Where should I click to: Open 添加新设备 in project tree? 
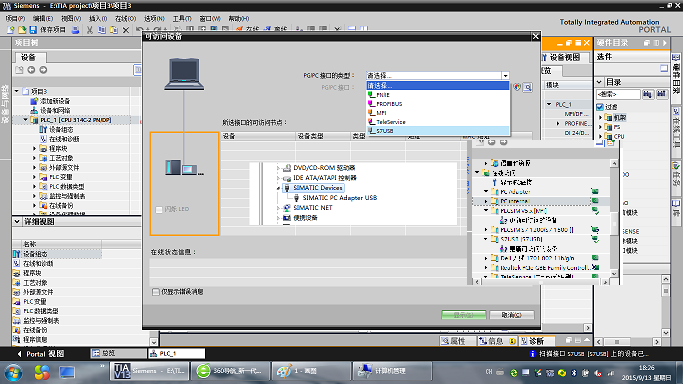click(55, 101)
